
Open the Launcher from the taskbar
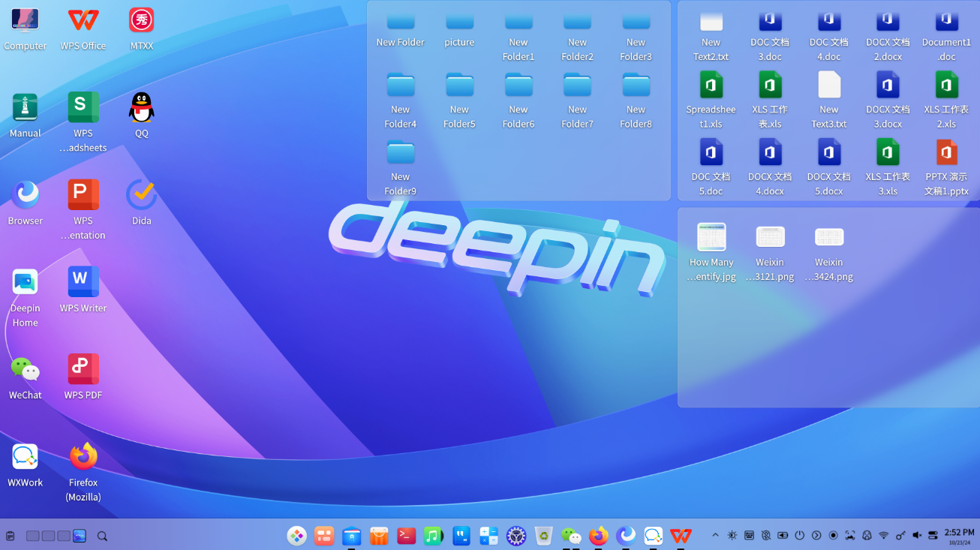pos(296,536)
